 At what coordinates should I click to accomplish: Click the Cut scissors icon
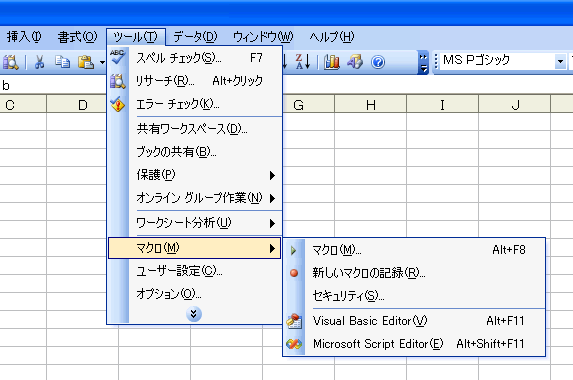tap(39, 62)
